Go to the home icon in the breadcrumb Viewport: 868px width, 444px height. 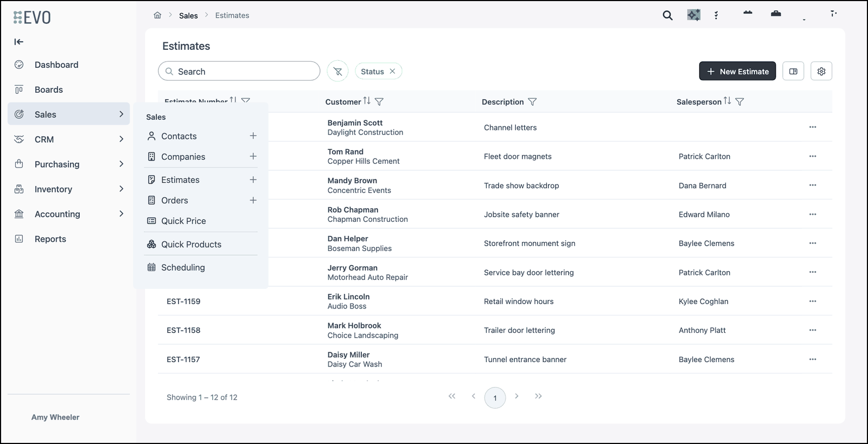157,15
